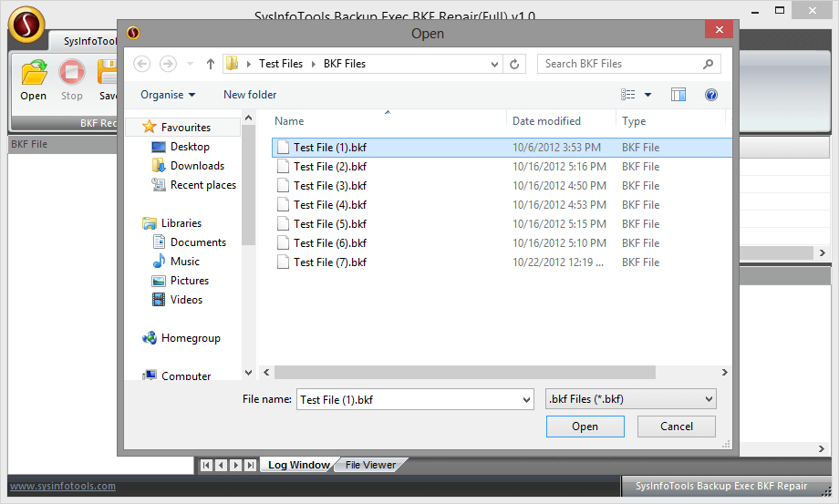Go forward with the dialog's forward arrow
The image size is (839, 504).
coord(168,64)
